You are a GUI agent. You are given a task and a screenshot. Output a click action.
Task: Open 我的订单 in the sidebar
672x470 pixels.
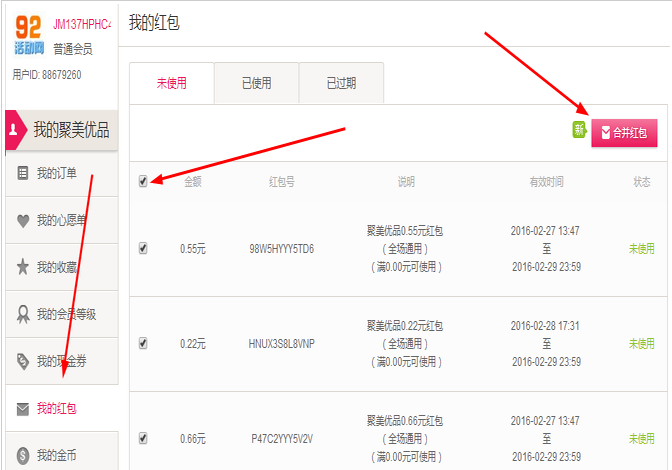pyautogui.click(x=62, y=173)
